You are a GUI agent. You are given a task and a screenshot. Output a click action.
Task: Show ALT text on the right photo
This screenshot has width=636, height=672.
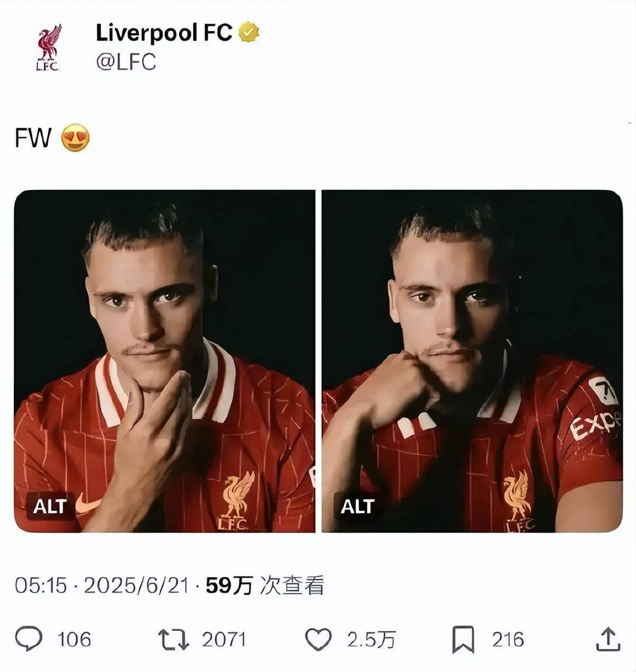click(358, 506)
